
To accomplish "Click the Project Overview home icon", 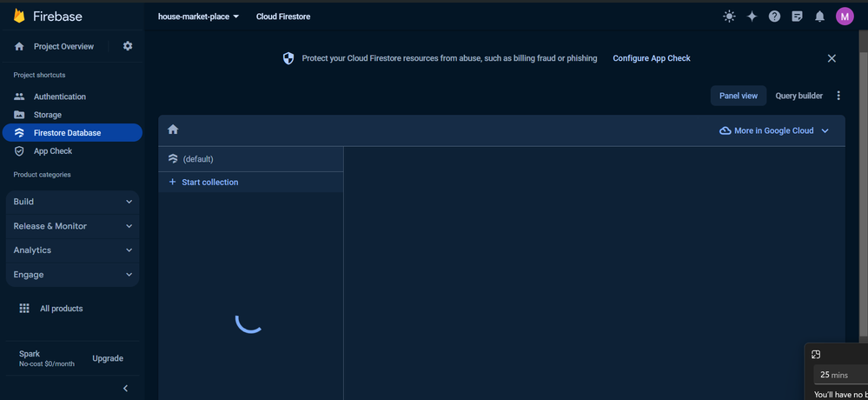I will click(x=19, y=47).
